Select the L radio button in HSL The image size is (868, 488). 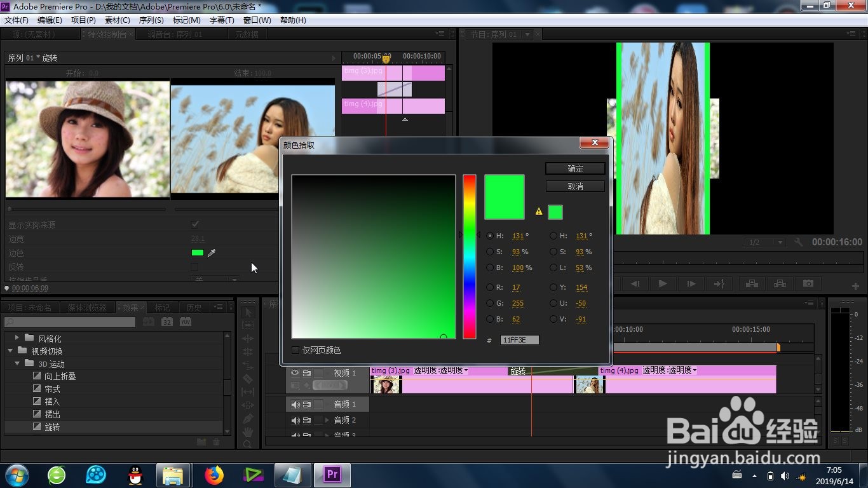(x=553, y=268)
